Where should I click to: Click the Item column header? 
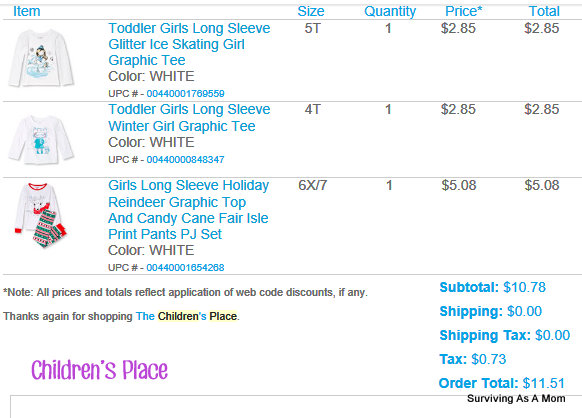[26, 11]
